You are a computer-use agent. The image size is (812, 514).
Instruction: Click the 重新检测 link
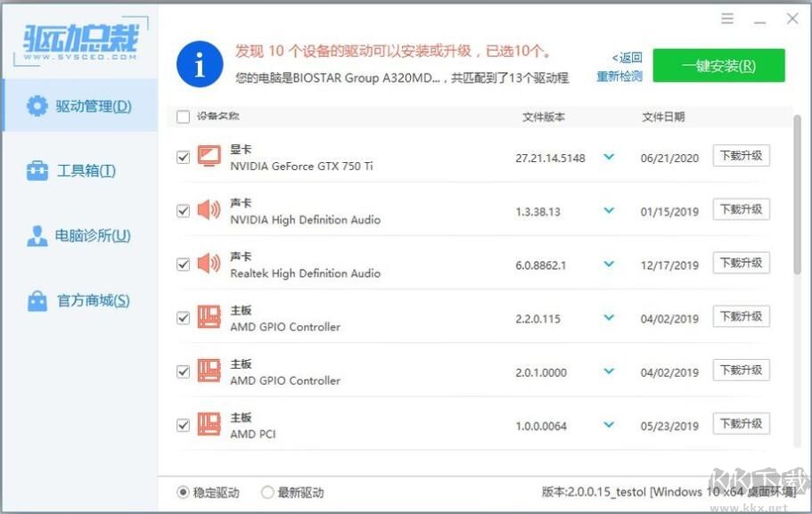coord(619,77)
